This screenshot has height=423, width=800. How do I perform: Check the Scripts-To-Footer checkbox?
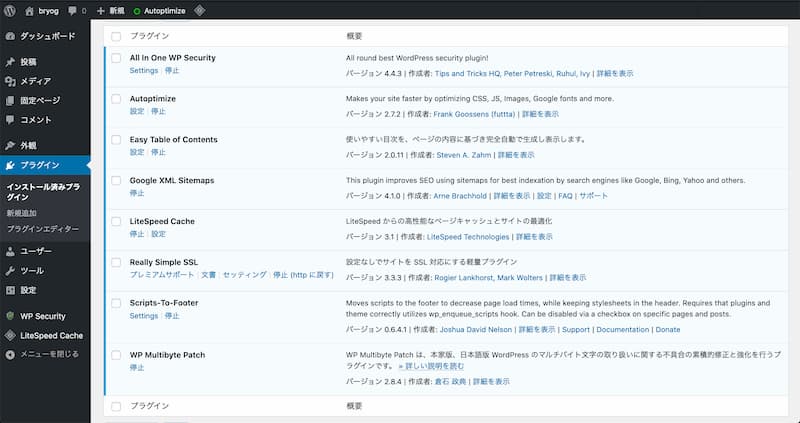116,303
